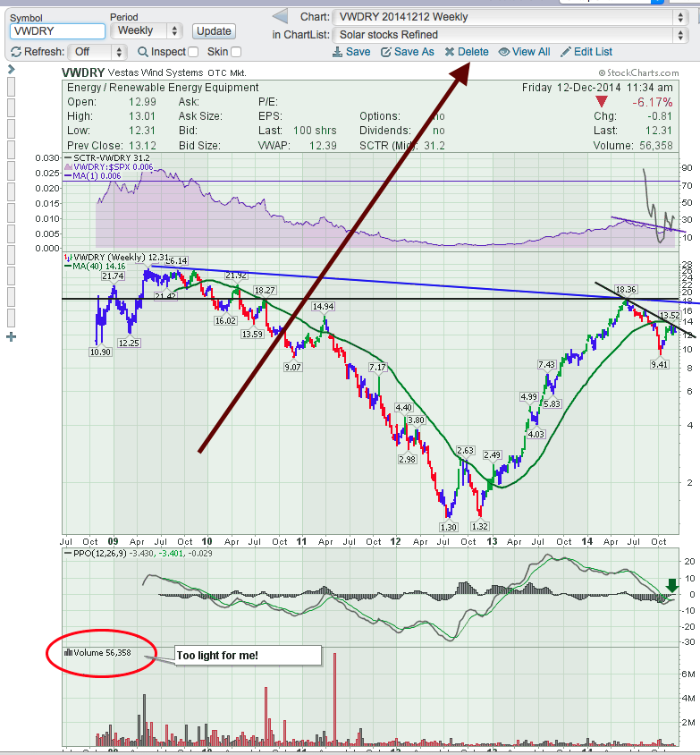This screenshot has width=700, height=755.
Task: Click the green MA(40) 14.16 legend
Action: [95, 267]
